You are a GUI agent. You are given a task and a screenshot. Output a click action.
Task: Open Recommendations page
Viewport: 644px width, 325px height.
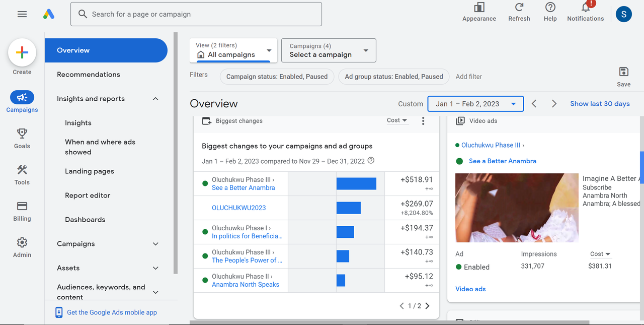point(89,75)
